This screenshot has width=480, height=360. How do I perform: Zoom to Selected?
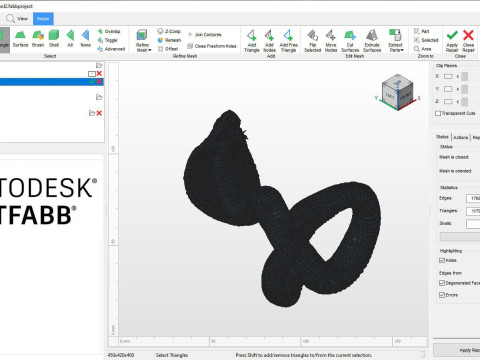[426, 40]
